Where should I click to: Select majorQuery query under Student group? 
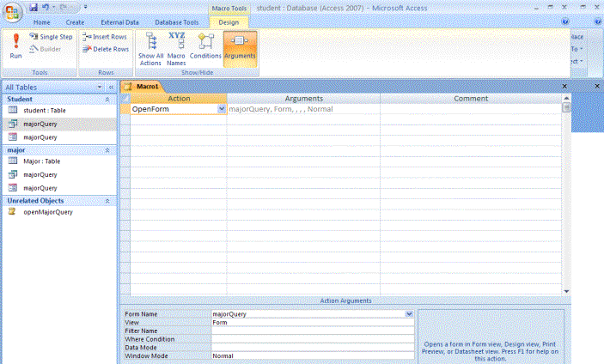(59, 124)
